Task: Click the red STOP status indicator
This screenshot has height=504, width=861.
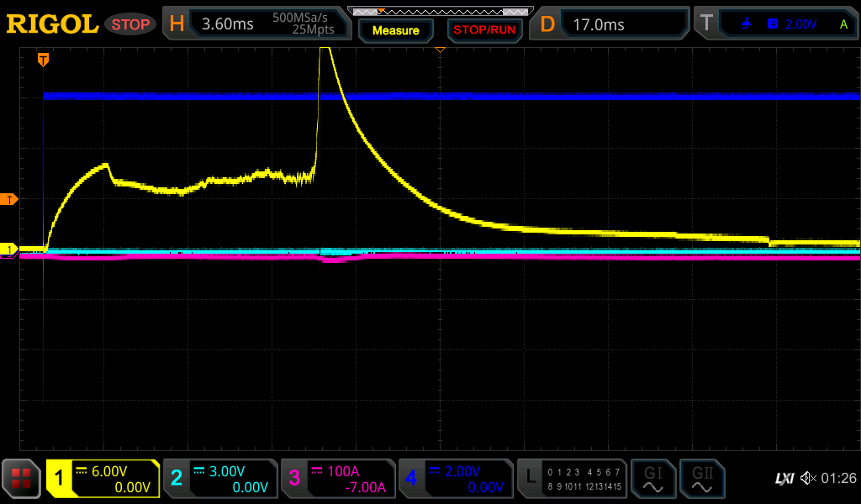Action: pyautogui.click(x=130, y=24)
